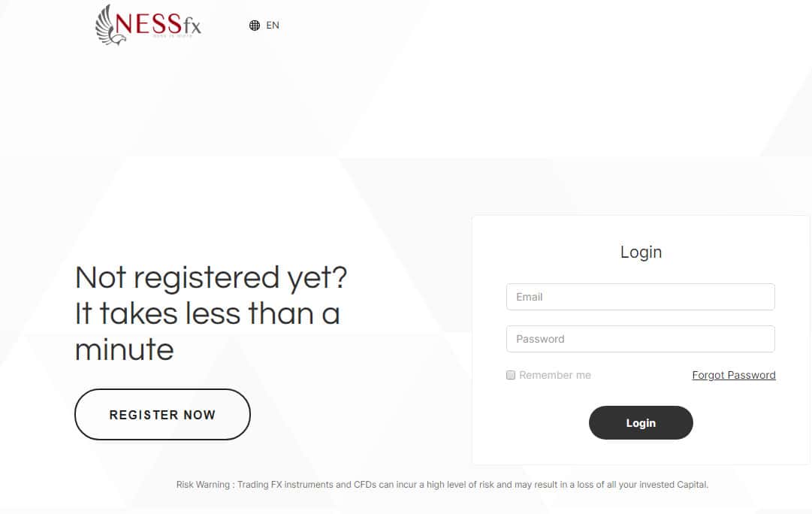Click the 'CFDs' word in the risk disclaimer

tap(364, 485)
